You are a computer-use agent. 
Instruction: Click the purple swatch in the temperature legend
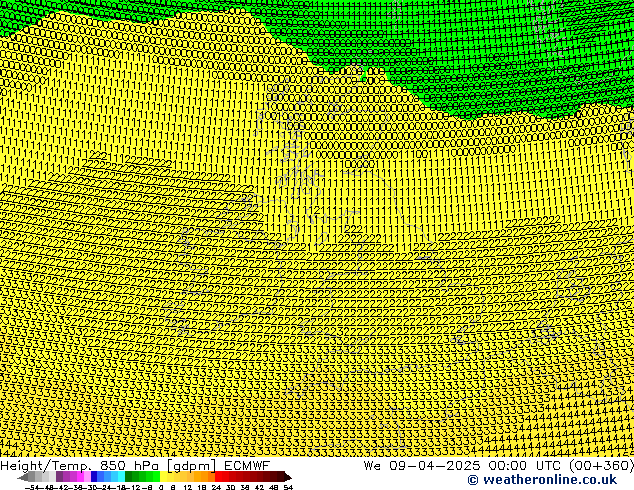tap(65, 477)
